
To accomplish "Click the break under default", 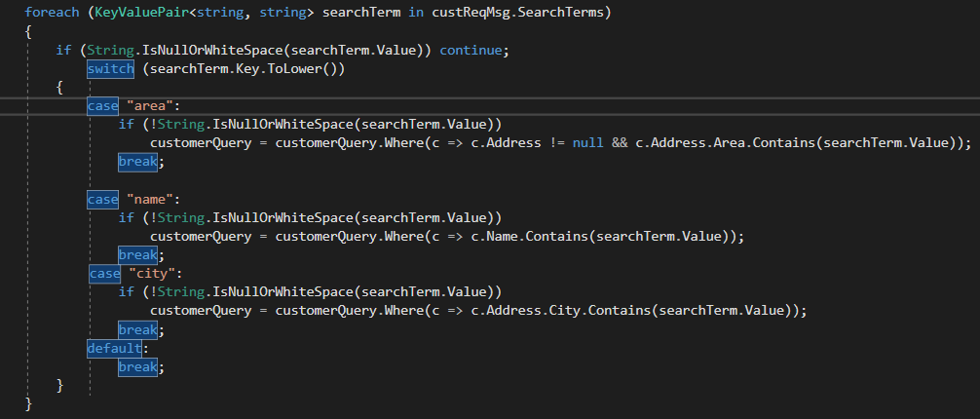I will tap(137, 367).
